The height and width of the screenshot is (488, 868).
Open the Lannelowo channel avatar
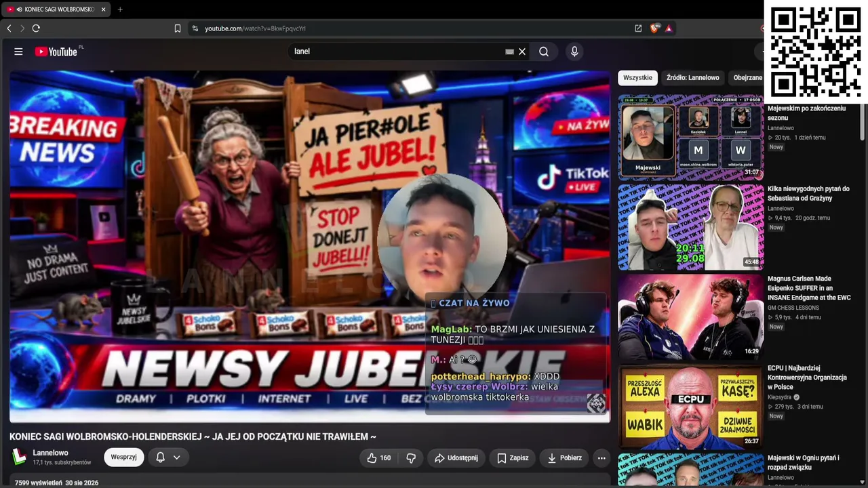[x=19, y=457]
